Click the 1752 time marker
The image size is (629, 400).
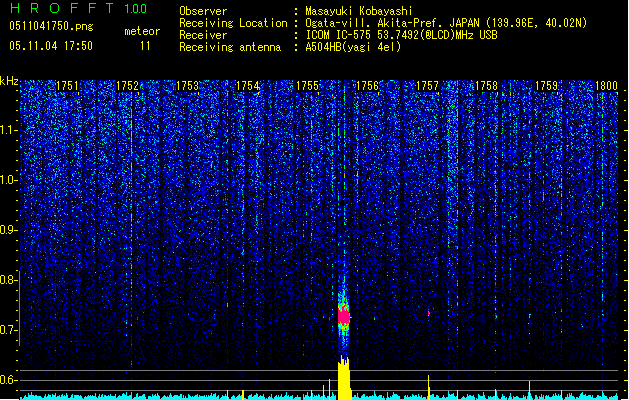coord(127,86)
